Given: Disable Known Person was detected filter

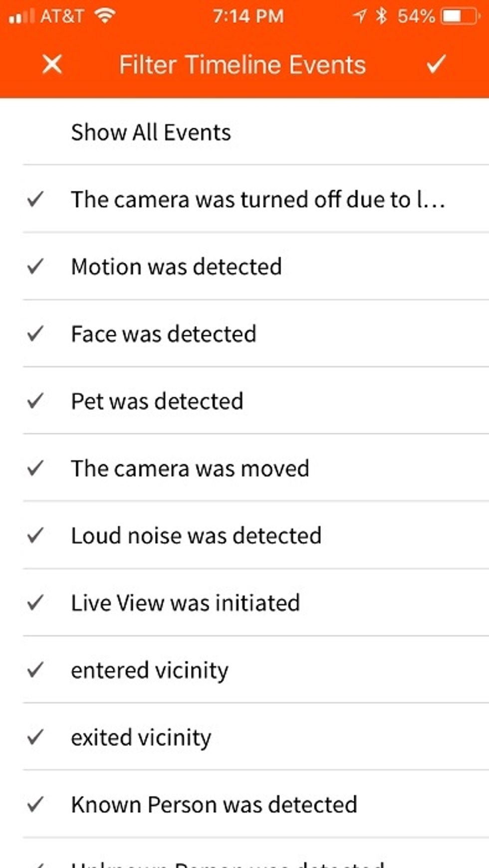Looking at the screenshot, I should pos(35,805).
